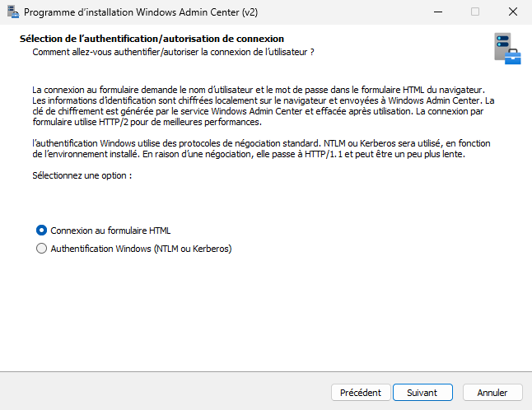Close the Windows Admin Center installer
This screenshot has width=532, height=410.
click(513, 12)
